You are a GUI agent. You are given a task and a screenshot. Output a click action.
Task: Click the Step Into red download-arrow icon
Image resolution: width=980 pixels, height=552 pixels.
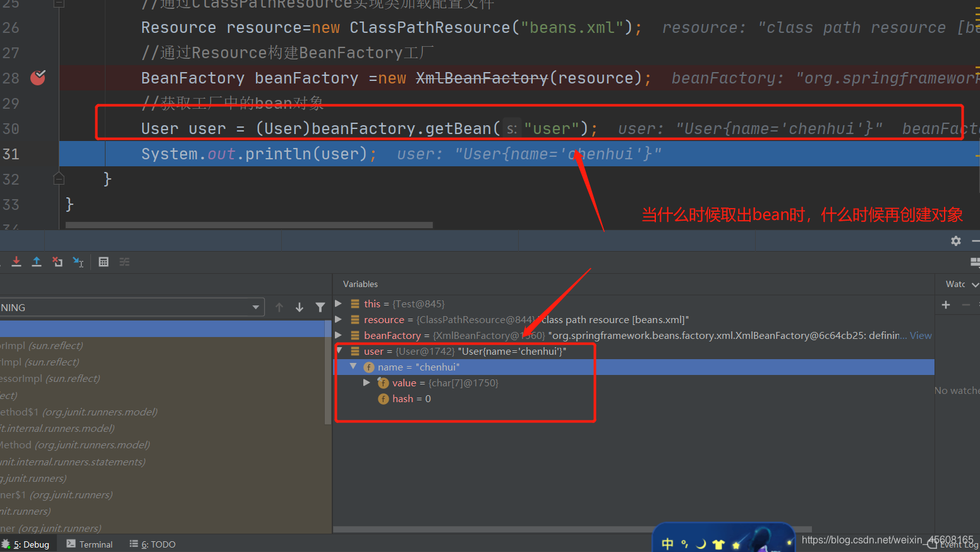(16, 262)
